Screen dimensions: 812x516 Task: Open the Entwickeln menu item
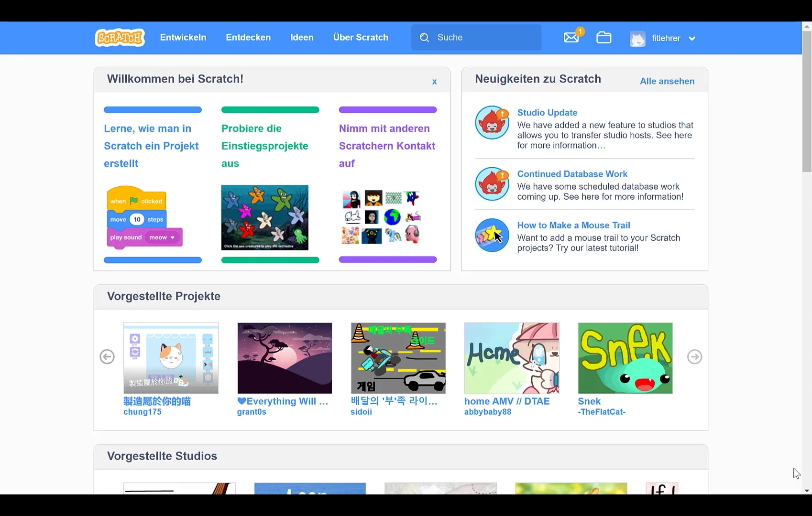(x=183, y=37)
